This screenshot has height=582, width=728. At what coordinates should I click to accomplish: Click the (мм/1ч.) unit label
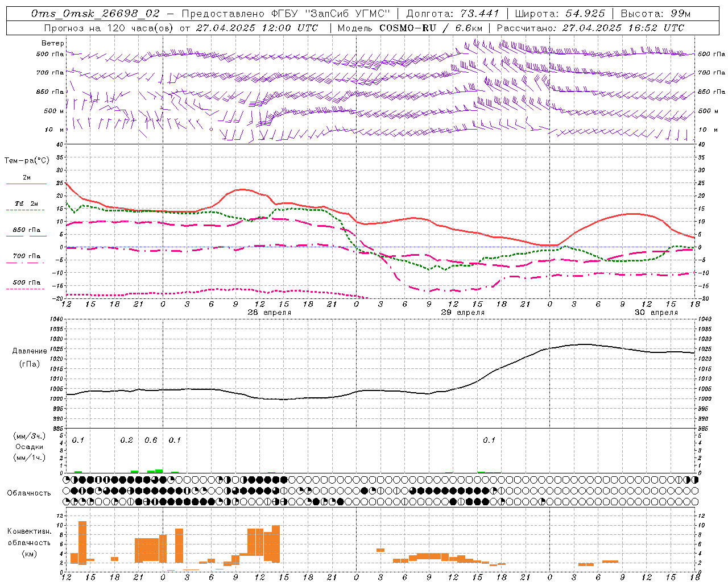pos(29,458)
